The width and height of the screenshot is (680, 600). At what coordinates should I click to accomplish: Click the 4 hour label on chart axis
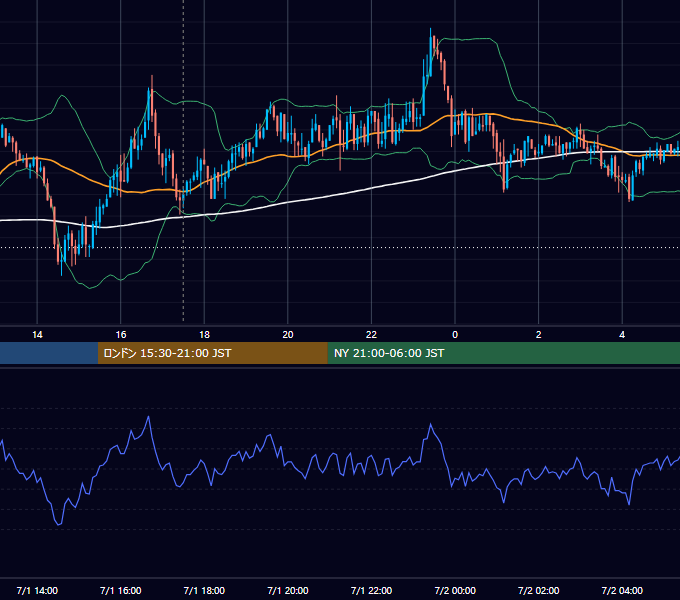622,335
